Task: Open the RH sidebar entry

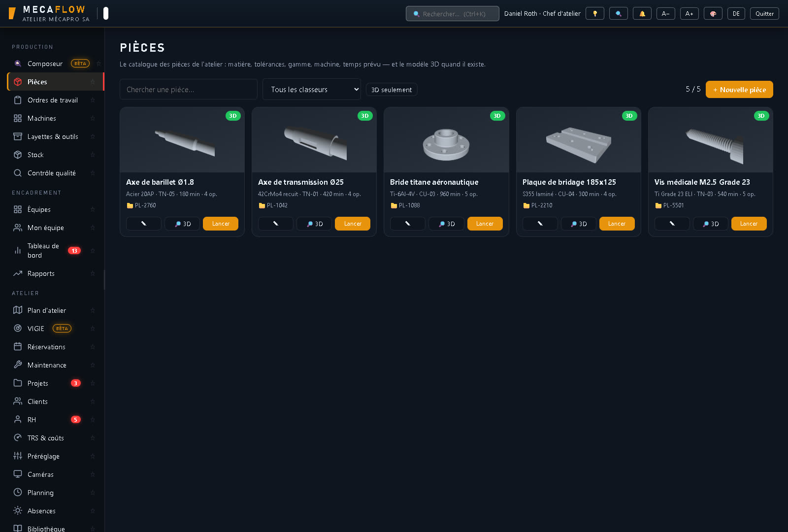Action: pos(55,420)
